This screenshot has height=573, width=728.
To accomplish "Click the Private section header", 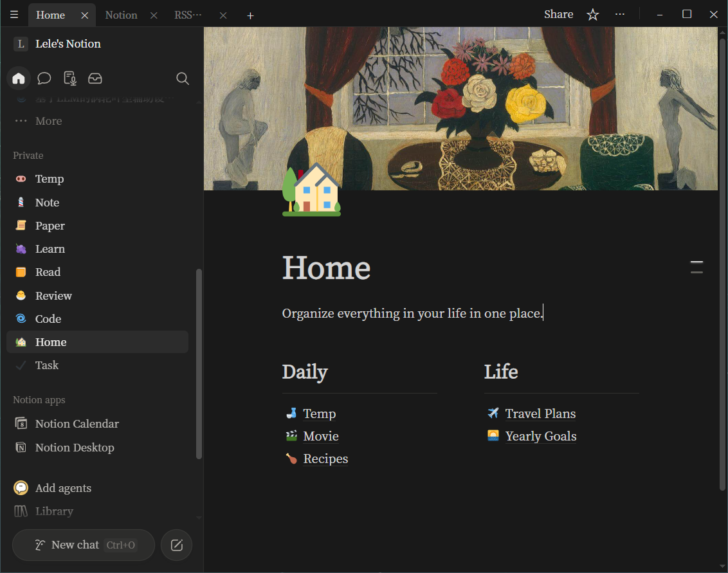I will 28,156.
